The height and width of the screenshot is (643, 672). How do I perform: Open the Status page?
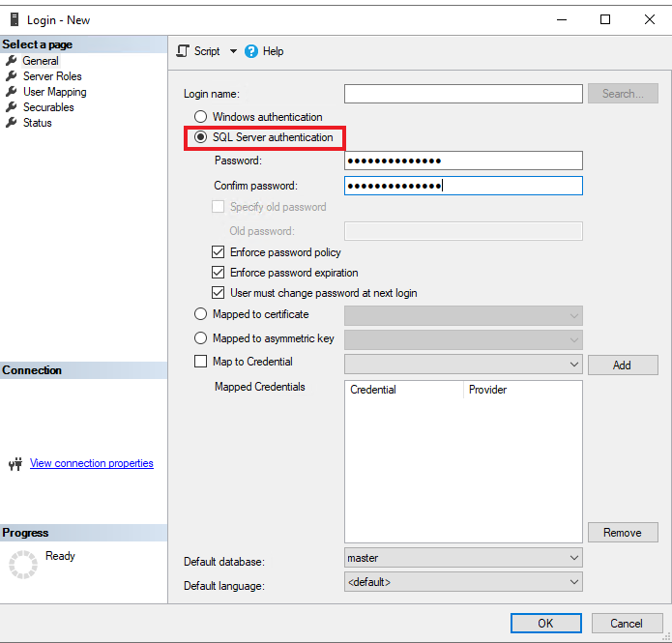38,123
